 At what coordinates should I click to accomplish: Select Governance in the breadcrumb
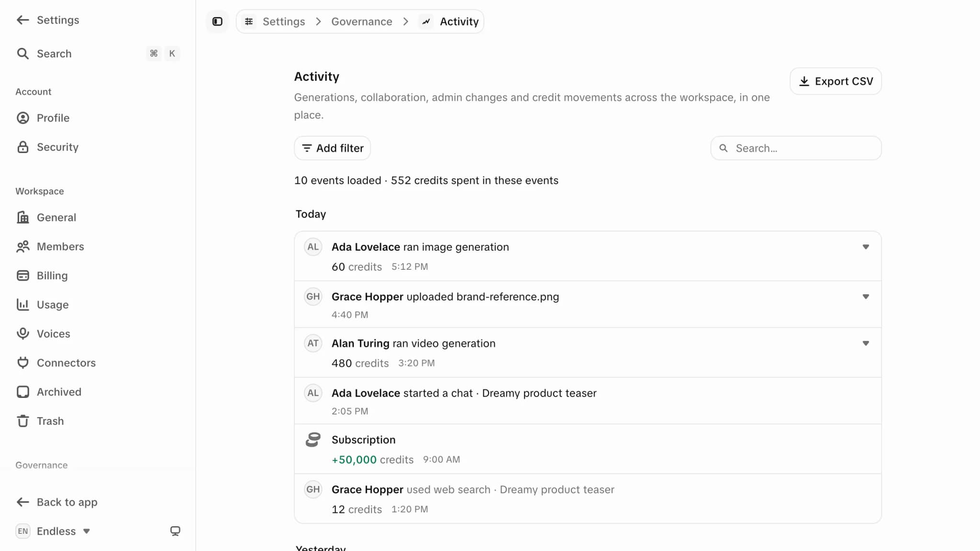362,22
